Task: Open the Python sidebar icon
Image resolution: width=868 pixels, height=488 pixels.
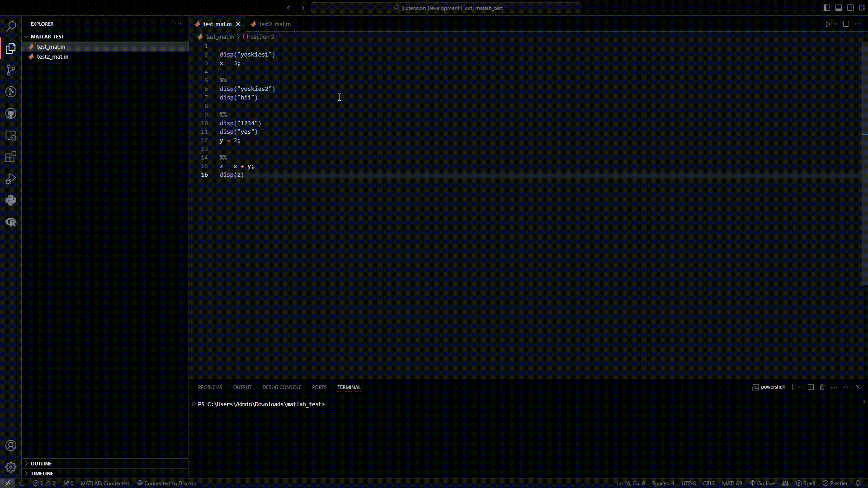Action: tap(11, 200)
